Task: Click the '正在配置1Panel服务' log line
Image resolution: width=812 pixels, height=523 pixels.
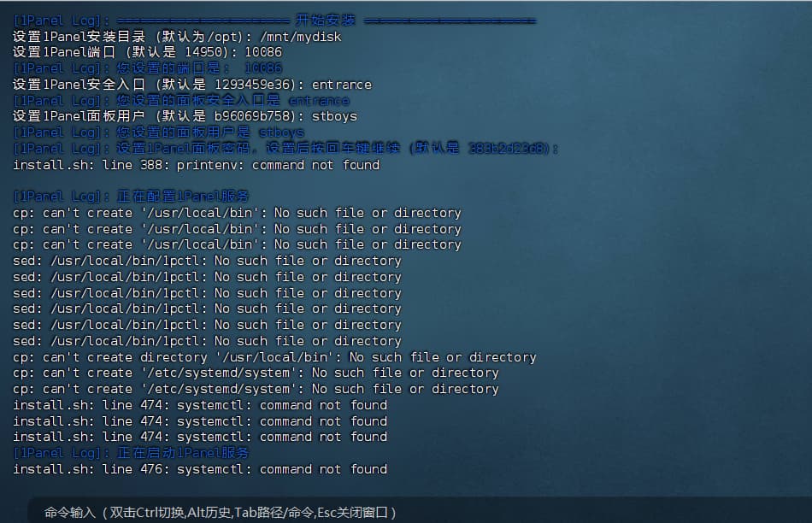Action: pyautogui.click(x=131, y=197)
